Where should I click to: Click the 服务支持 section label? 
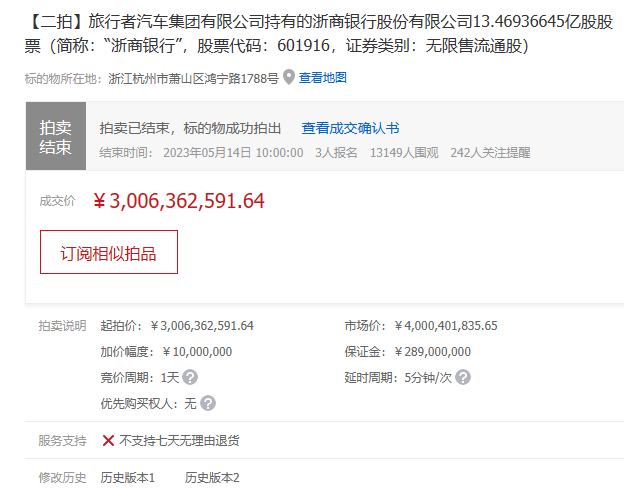62,440
